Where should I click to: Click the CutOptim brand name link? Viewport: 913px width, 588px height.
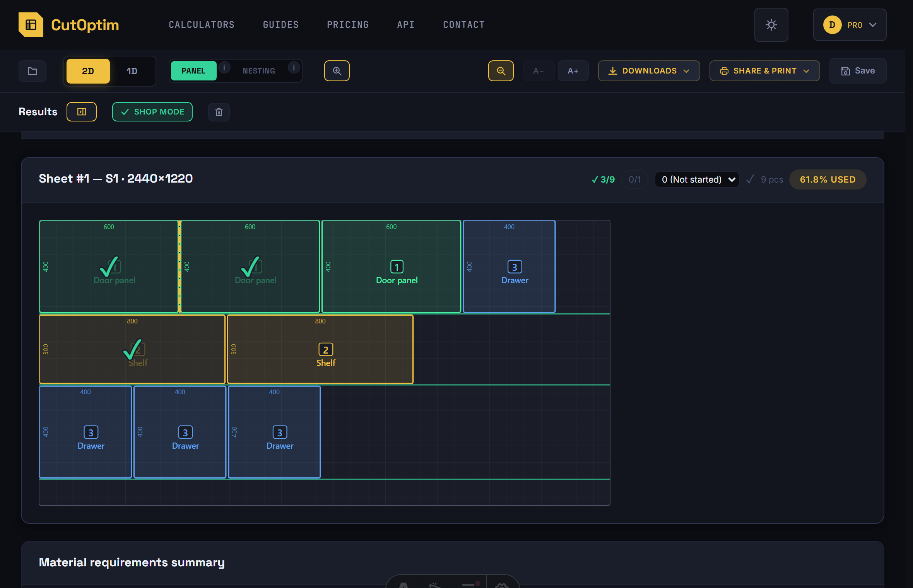click(x=85, y=25)
